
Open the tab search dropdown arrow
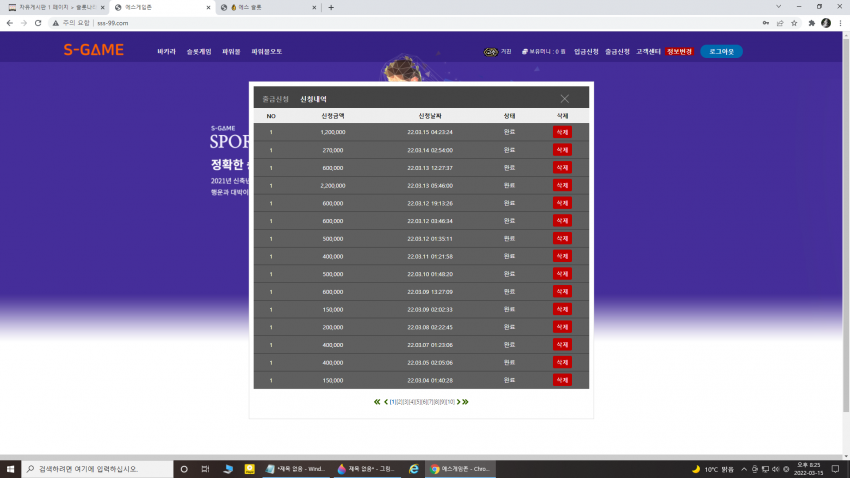tap(778, 7)
